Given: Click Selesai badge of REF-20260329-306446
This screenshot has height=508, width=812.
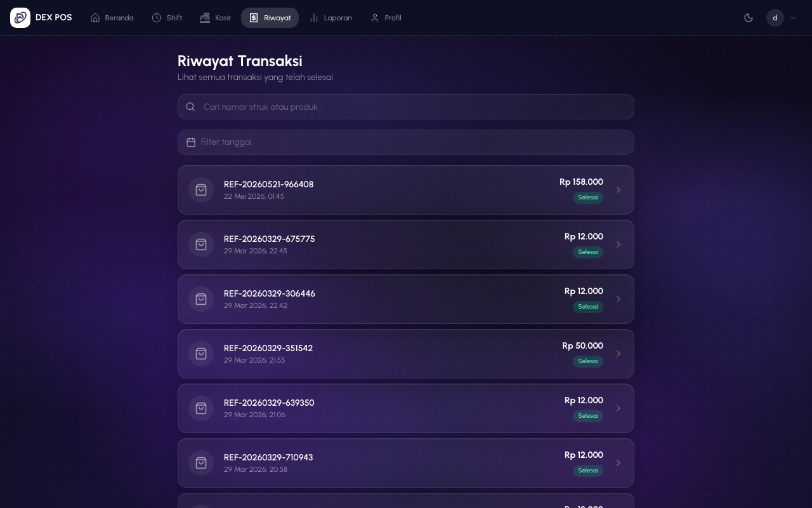Looking at the screenshot, I should (588, 307).
